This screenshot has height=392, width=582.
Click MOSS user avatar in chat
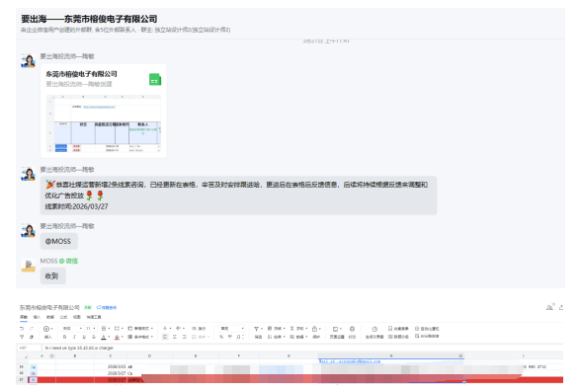(x=28, y=266)
